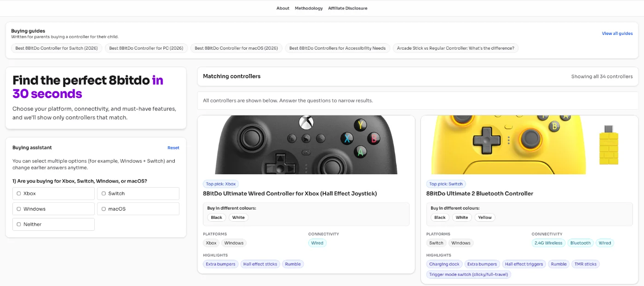Click the 2.4G Wireless connectivity tag
644x286 pixels.
(x=547, y=243)
